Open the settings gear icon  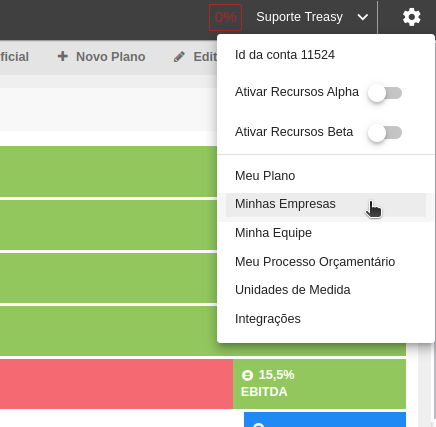tap(412, 17)
